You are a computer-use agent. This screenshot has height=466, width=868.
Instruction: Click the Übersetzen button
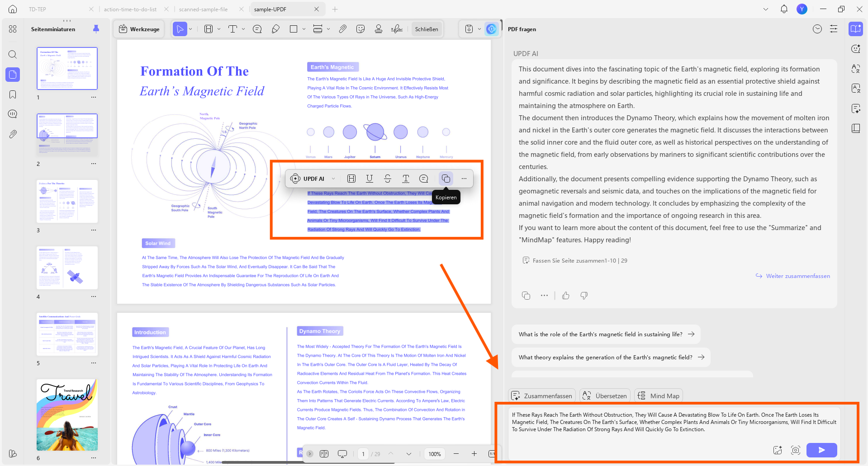point(605,396)
